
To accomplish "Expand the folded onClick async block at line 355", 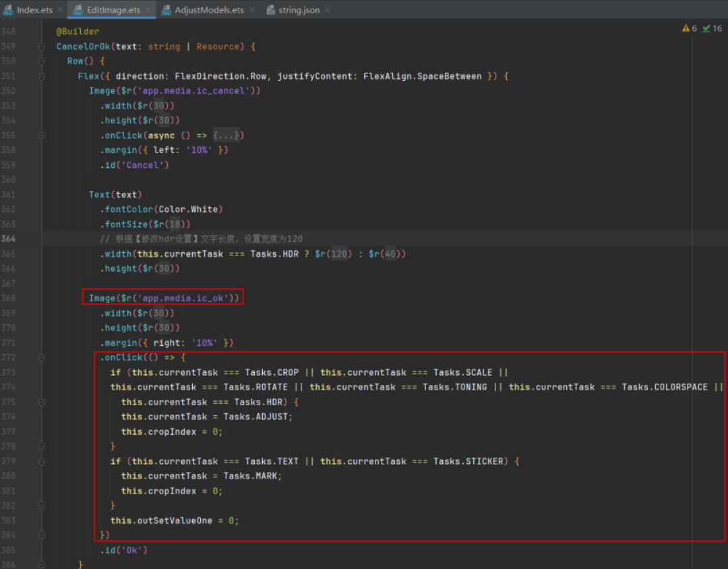I will 42,136.
